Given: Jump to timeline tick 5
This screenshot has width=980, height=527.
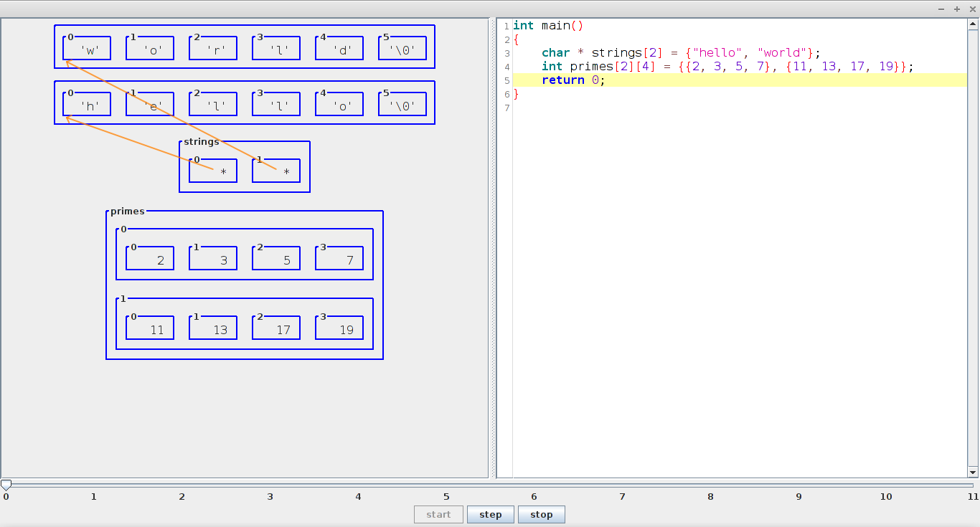Looking at the screenshot, I should tap(446, 496).
